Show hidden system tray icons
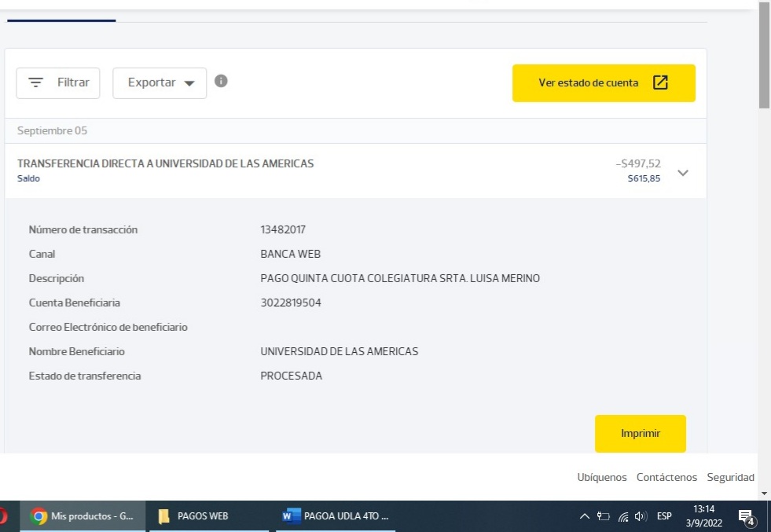Viewport: 771px width, 532px height. pos(584,516)
